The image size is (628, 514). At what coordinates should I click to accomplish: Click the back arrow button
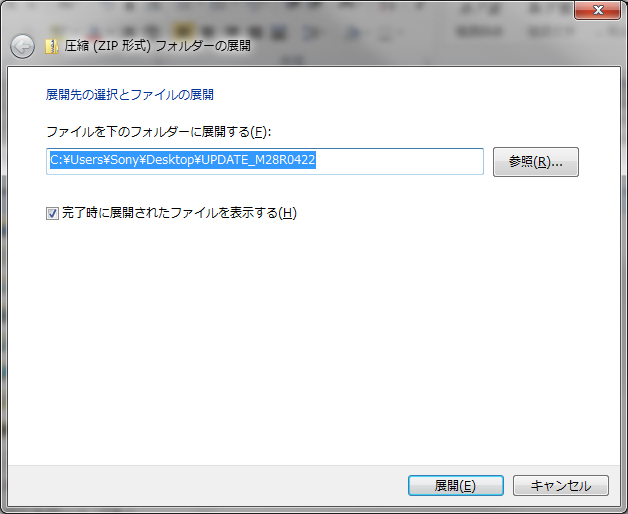(x=22, y=46)
